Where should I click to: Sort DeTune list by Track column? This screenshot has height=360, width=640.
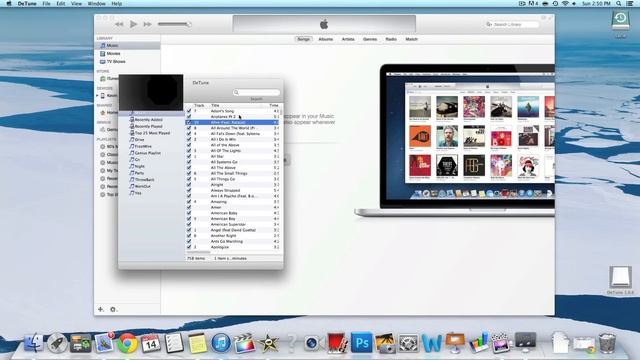[199, 105]
